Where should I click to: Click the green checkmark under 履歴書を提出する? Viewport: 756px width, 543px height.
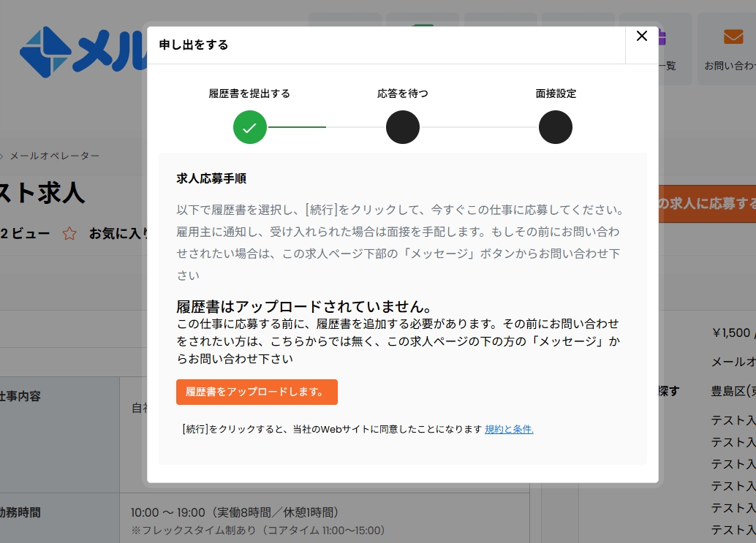tap(250, 126)
